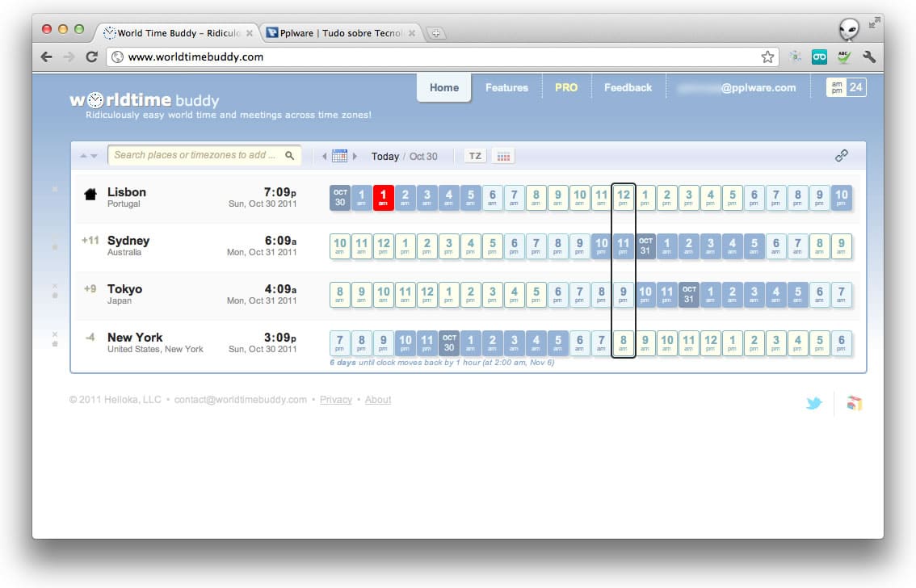Open the Home tab

point(444,87)
